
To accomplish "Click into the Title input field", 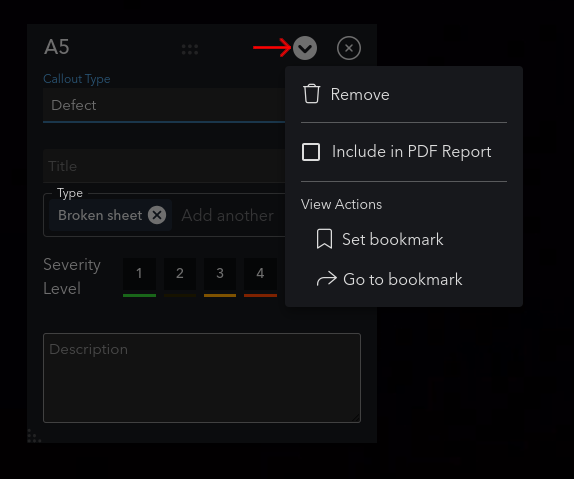I will pos(164,166).
